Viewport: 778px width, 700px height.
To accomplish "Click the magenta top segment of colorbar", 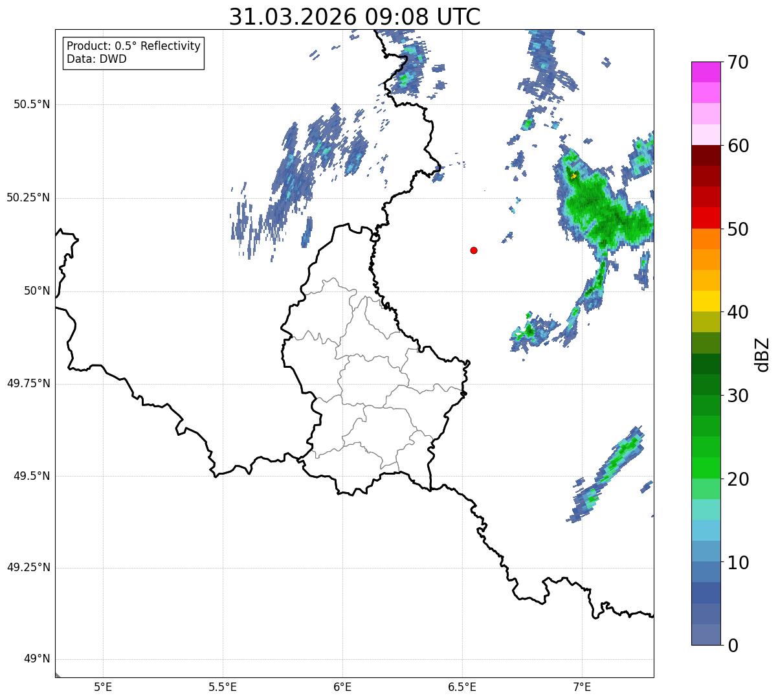I will 706,72.
